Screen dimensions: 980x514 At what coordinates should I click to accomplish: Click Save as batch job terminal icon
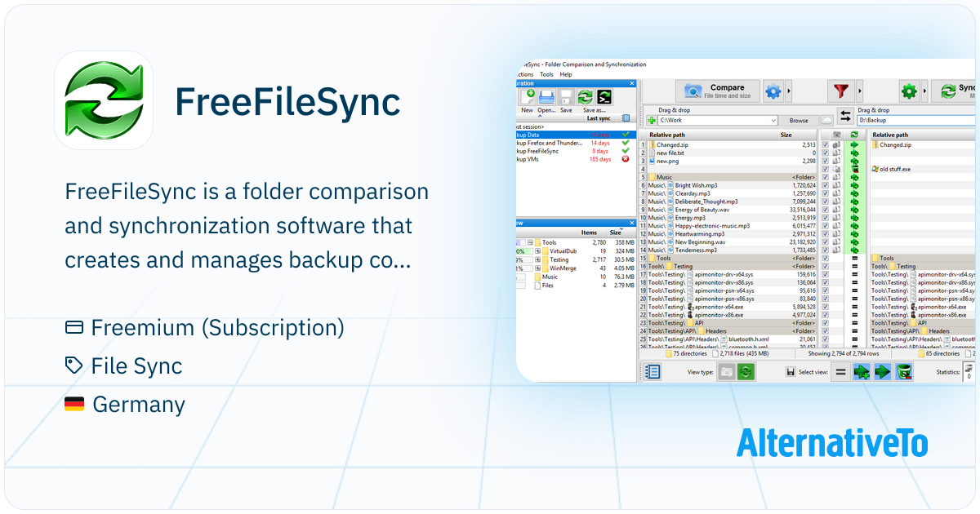tap(604, 97)
